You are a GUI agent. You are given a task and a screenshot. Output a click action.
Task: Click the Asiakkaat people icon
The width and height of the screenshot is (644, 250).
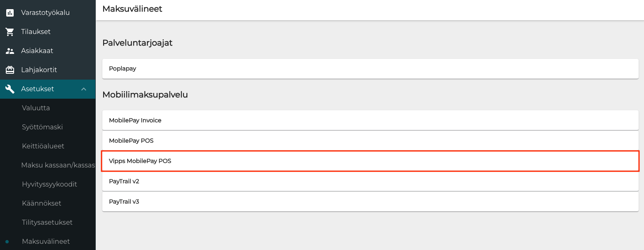click(10, 51)
